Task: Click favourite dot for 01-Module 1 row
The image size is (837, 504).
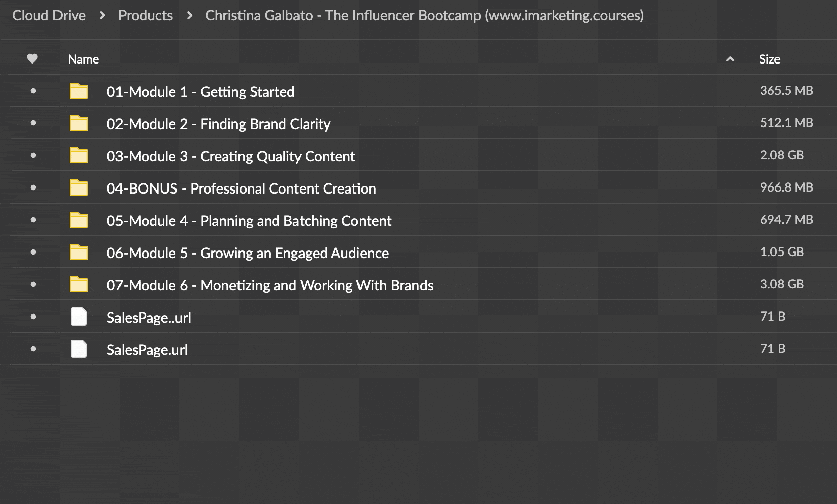Action: click(33, 91)
